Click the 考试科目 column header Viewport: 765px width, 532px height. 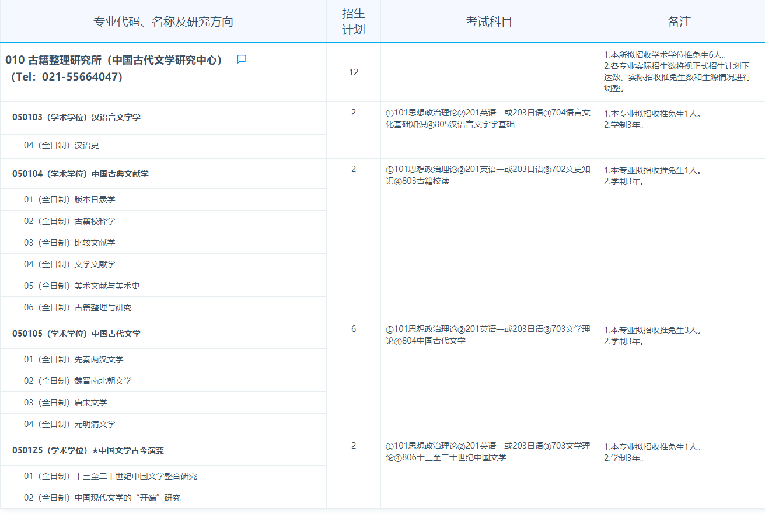point(489,22)
